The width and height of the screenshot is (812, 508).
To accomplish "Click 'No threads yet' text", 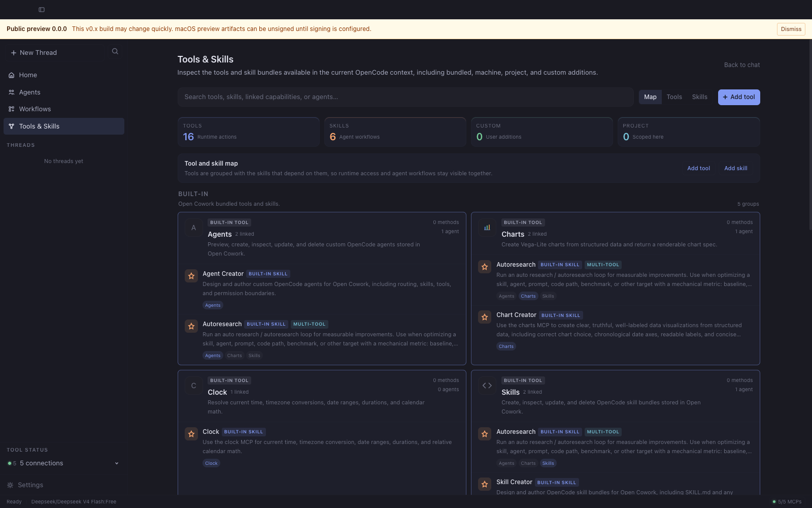I will [x=63, y=162].
